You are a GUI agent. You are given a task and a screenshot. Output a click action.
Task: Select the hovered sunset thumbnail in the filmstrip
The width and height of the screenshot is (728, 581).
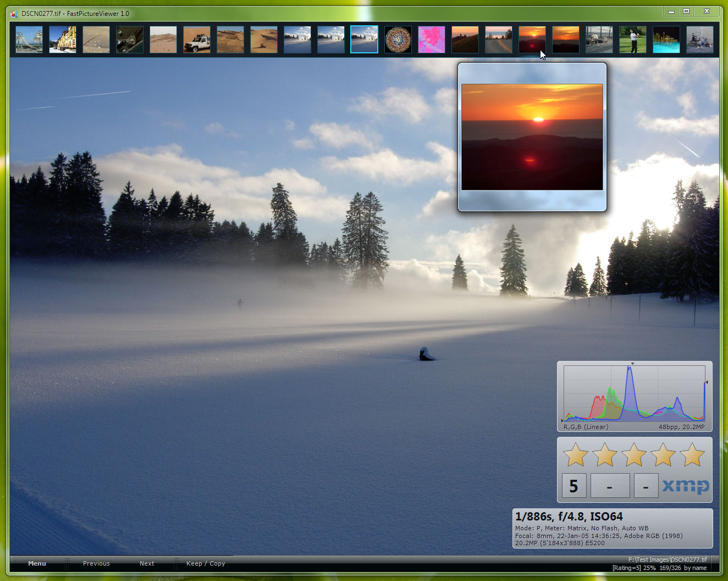tap(532, 39)
